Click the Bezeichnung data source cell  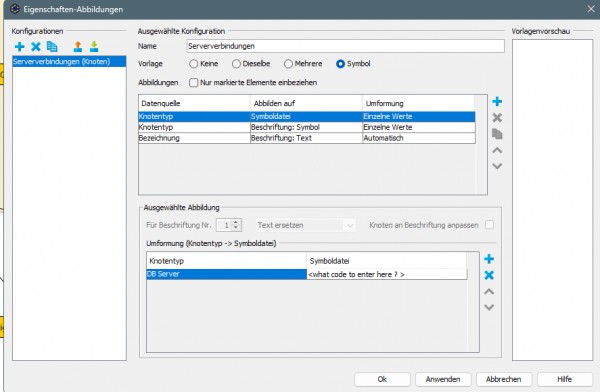194,138
